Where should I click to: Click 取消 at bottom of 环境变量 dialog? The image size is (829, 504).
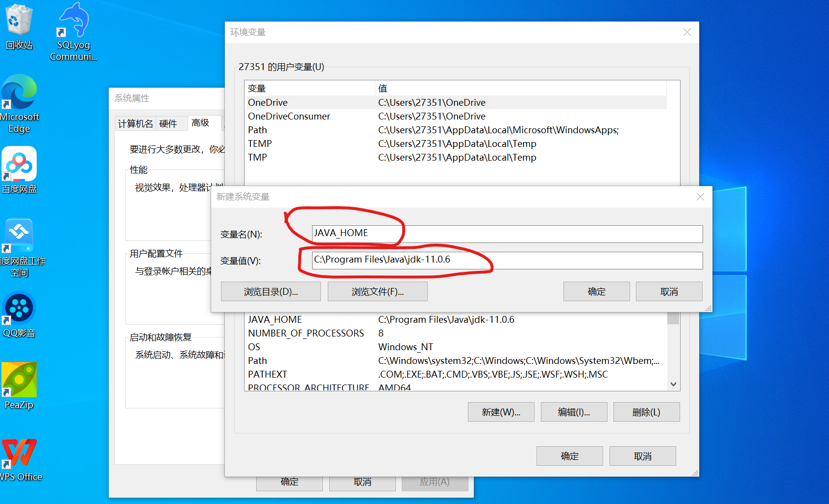coord(643,456)
